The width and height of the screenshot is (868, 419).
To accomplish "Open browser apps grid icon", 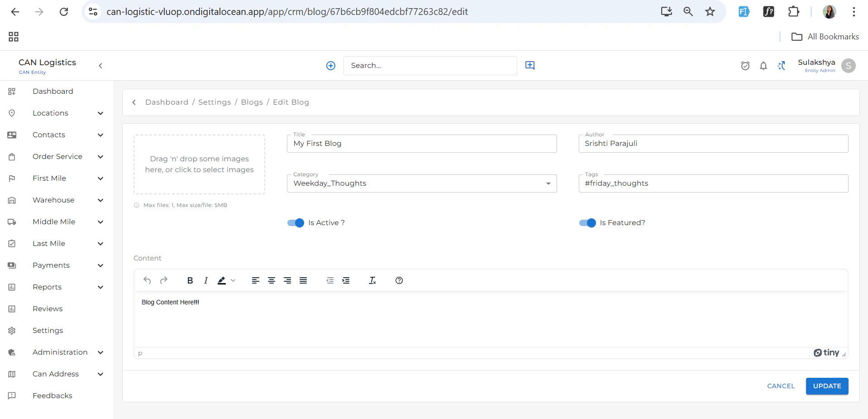I will 14,37.
